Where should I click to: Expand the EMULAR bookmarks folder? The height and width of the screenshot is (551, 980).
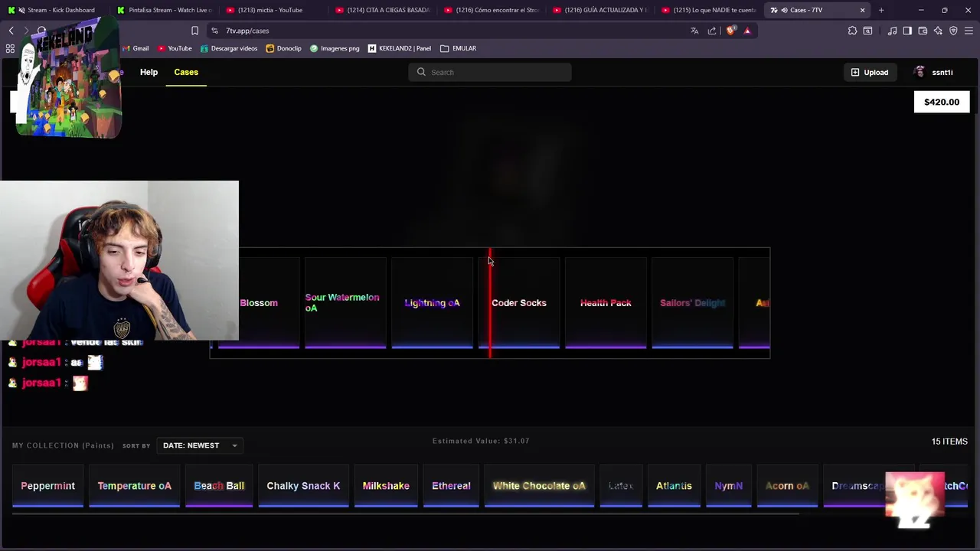458,48
